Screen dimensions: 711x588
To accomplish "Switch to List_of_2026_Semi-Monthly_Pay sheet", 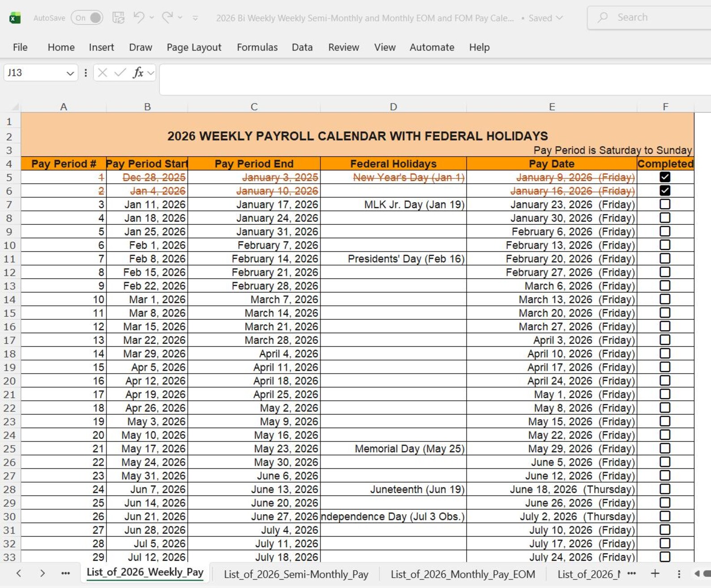I will point(296,574).
